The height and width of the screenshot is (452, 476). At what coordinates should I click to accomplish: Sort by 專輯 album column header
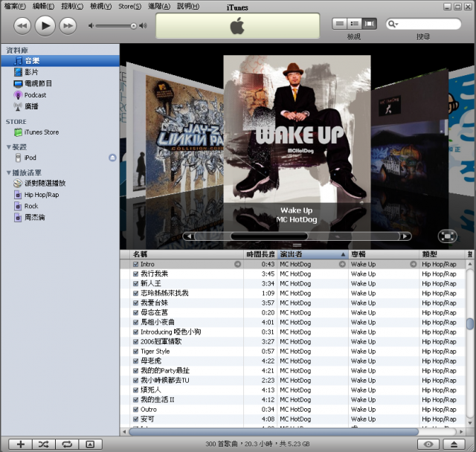pyautogui.click(x=384, y=254)
